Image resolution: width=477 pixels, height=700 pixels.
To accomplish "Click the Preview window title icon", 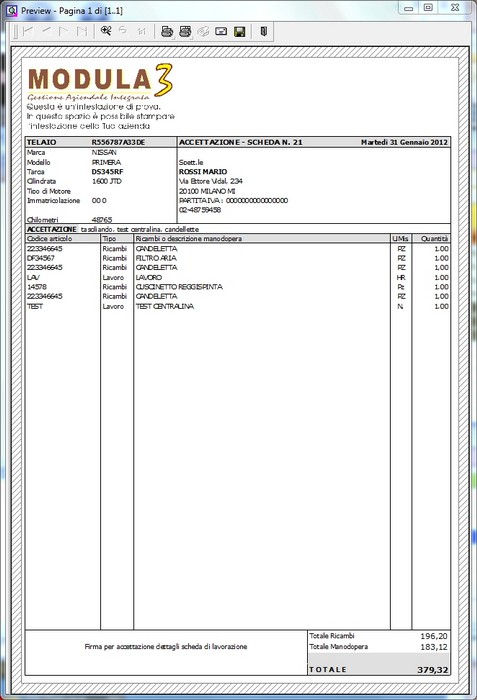I will (12, 10).
